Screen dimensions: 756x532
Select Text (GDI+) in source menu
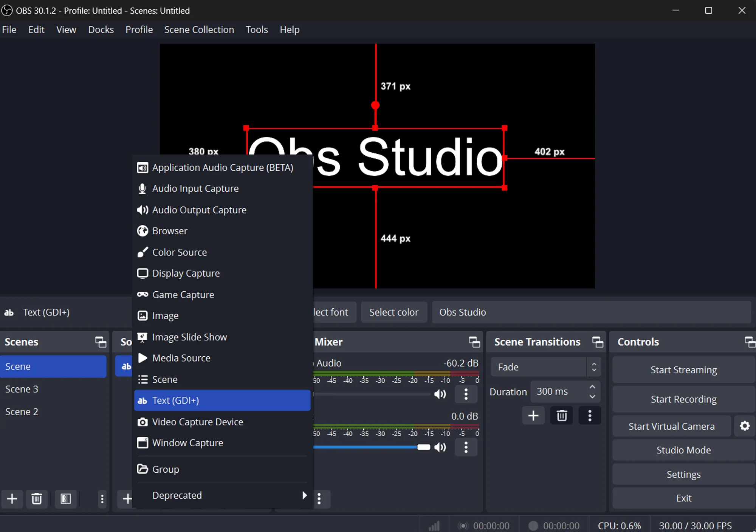coord(222,400)
